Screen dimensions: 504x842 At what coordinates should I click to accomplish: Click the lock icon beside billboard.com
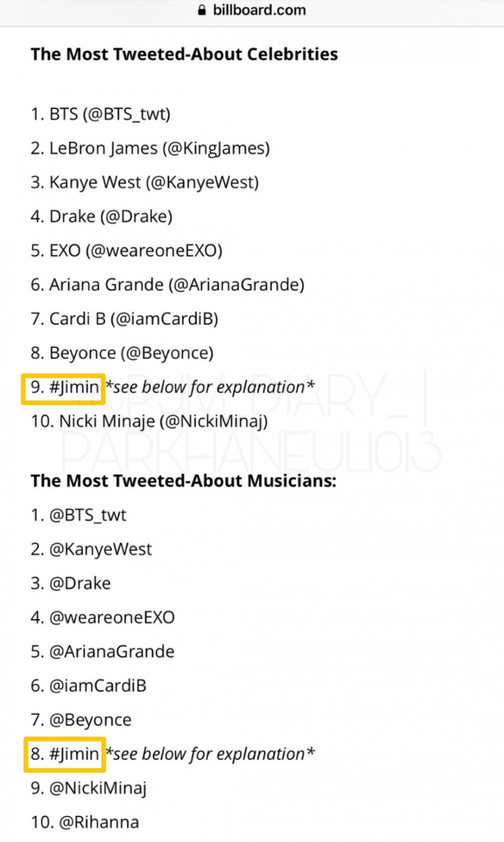click(202, 10)
